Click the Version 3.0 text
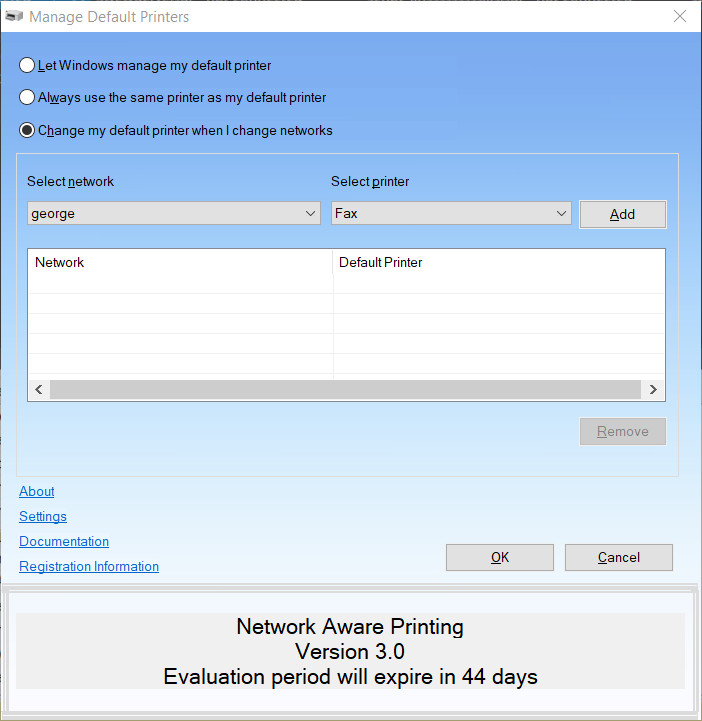This screenshot has width=702, height=721. (350, 652)
